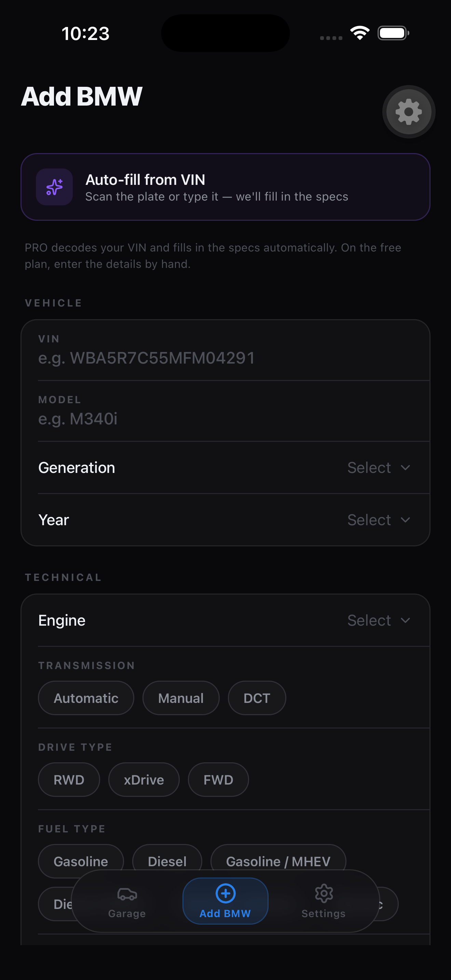Switch to the Garage tab
The image size is (451, 980).
(127, 901)
